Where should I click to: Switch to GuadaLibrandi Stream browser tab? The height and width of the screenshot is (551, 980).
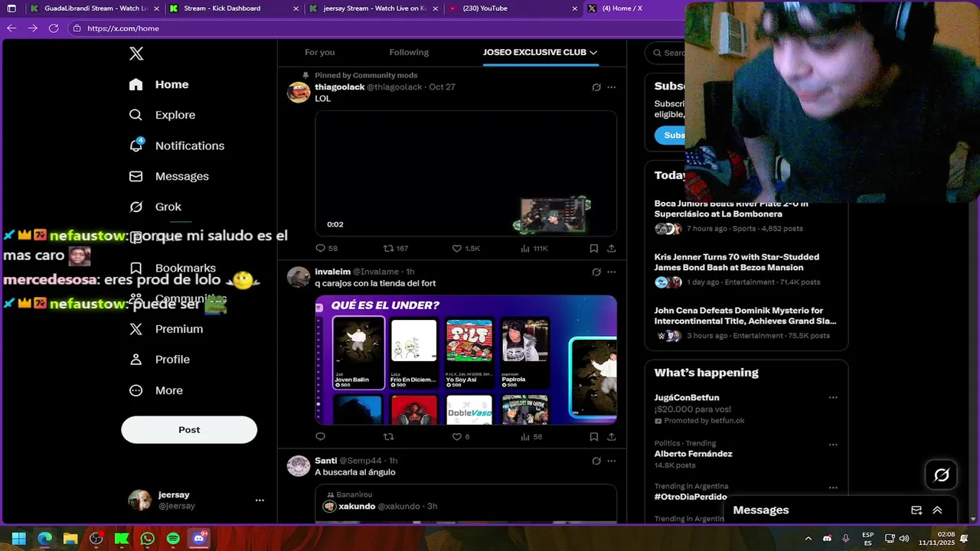pos(94,8)
